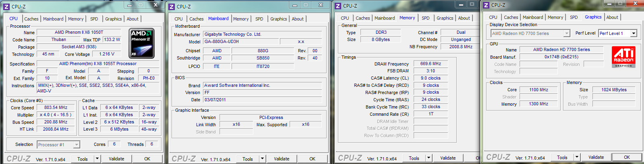Open the Graphics tab in the Mainboard window

pos(279,19)
